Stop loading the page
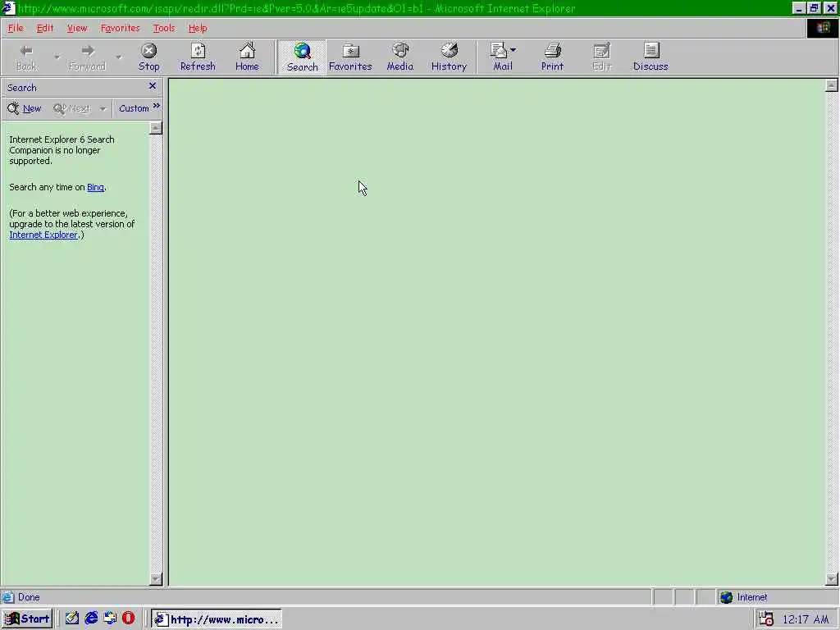Screen dimensions: 840x630 click(x=148, y=57)
